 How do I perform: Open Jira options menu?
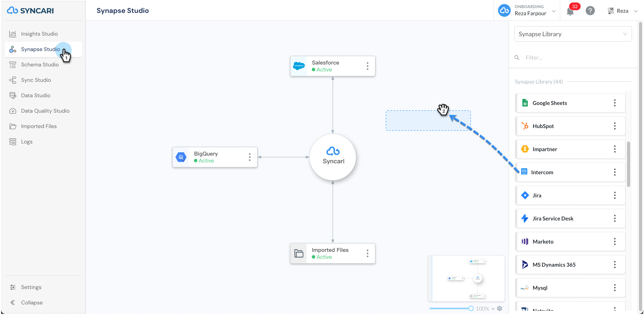point(615,195)
